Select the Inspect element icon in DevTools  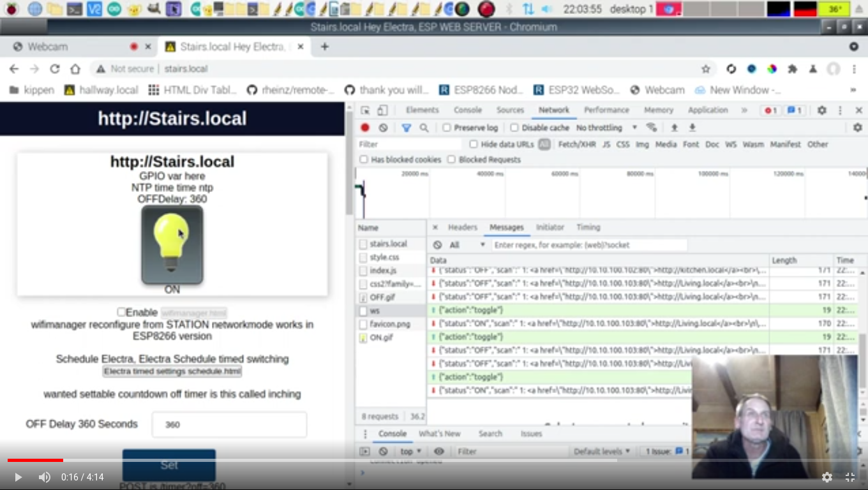point(364,110)
